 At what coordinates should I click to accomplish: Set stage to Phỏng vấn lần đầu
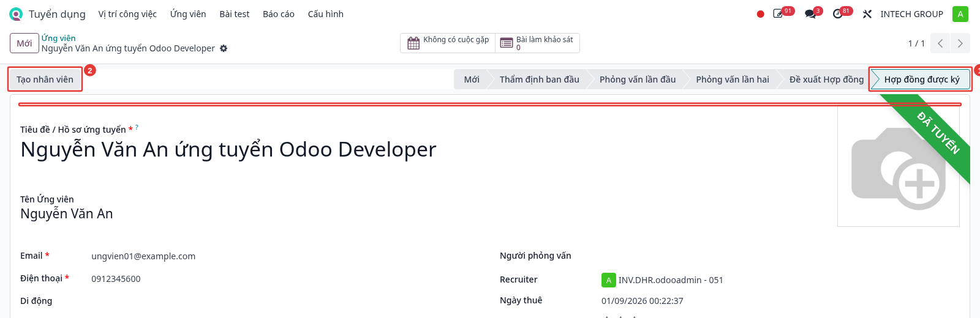[638, 79]
